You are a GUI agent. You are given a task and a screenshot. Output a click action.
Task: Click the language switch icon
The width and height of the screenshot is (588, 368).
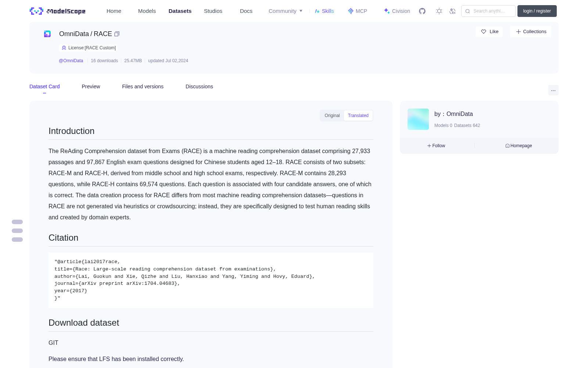pos(452,11)
